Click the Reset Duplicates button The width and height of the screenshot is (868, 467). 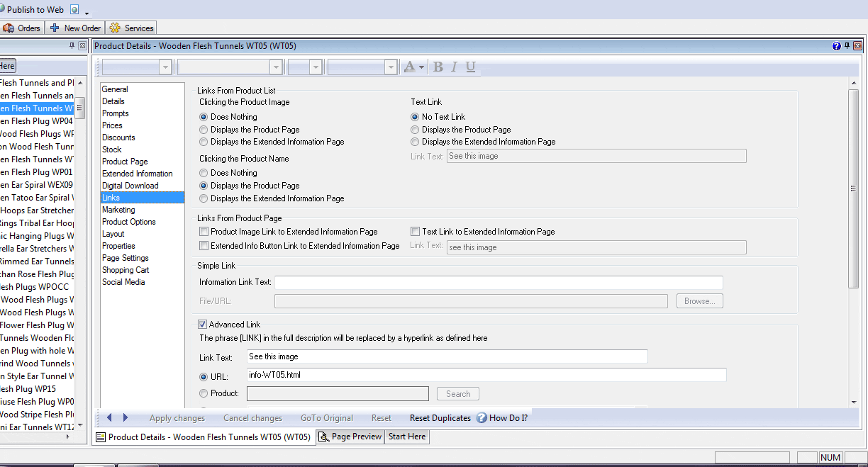[x=440, y=418]
